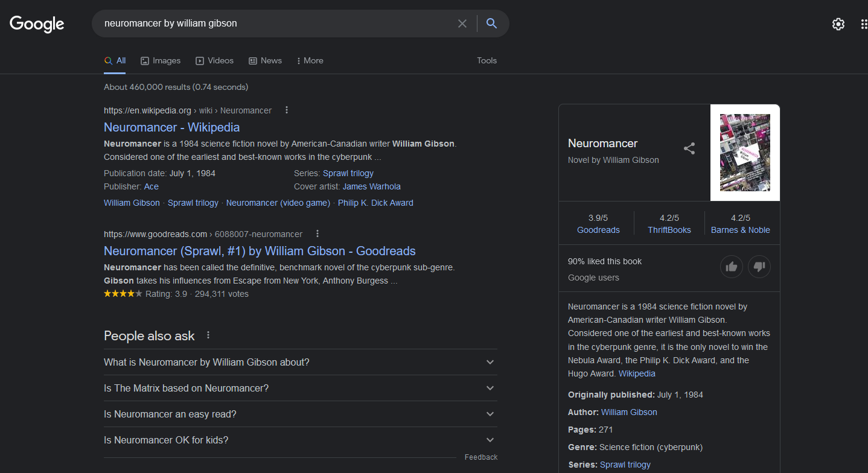Click Genre: Science fiction (cyberpunk) entry
Image resolution: width=868 pixels, height=473 pixels.
[635, 447]
